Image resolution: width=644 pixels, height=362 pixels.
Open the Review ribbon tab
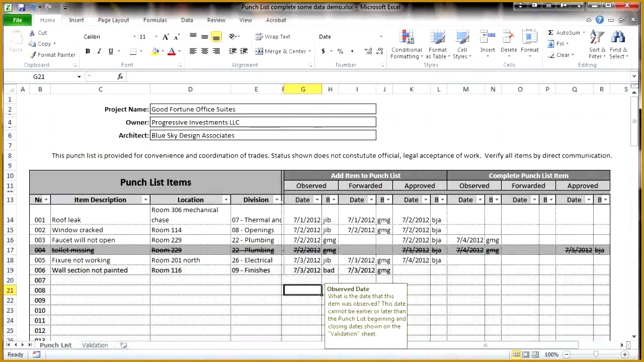click(x=216, y=20)
